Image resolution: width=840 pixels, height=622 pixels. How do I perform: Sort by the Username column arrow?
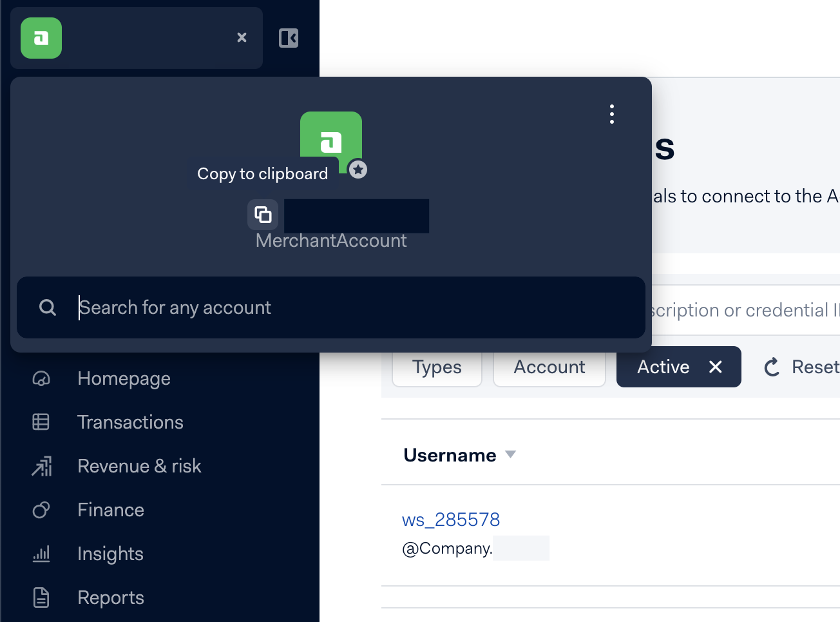(511, 454)
